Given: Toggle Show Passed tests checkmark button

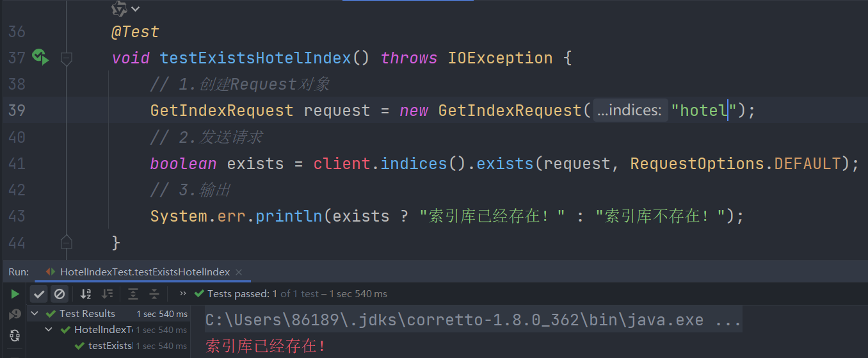Looking at the screenshot, I should 39,294.
